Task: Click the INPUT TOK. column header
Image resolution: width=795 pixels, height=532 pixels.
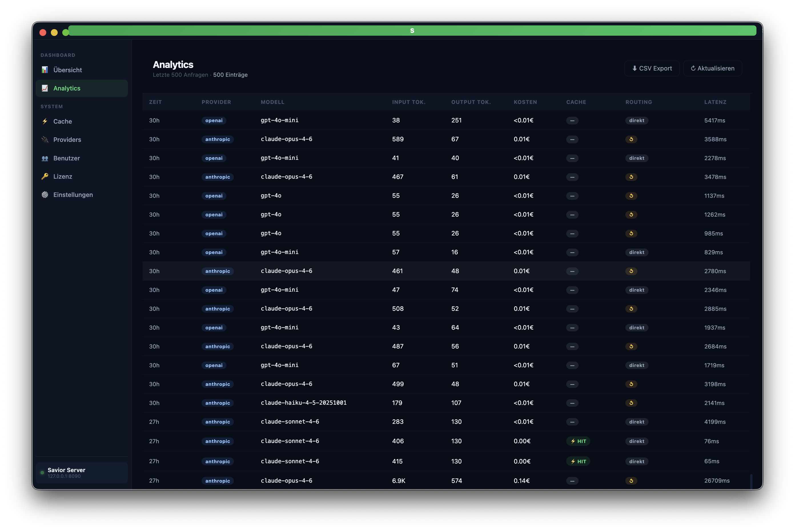Action: pos(409,102)
